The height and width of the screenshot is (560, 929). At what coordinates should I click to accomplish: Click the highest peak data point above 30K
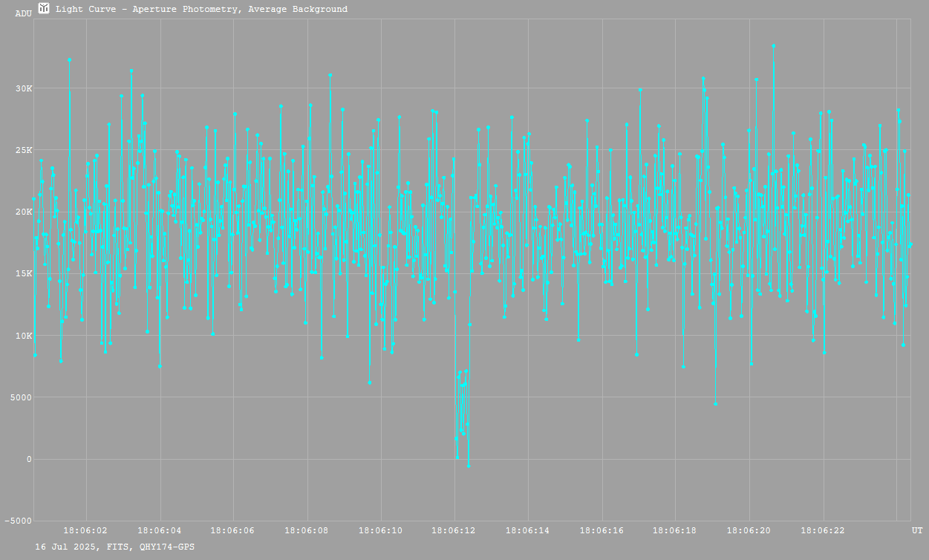[773, 45]
